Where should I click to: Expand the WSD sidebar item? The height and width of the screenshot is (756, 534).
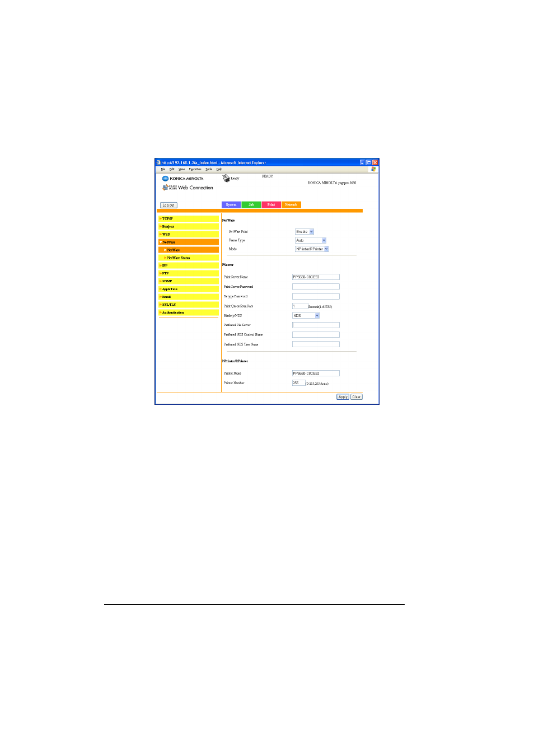pyautogui.click(x=189, y=235)
